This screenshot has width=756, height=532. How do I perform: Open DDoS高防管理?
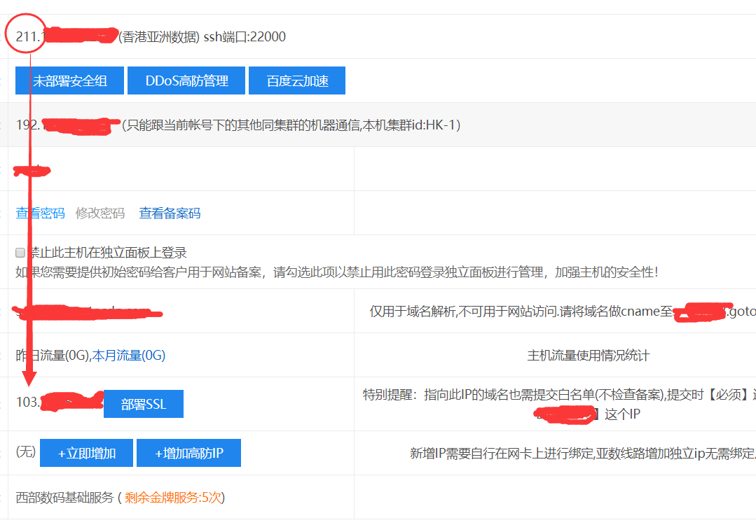pos(186,80)
